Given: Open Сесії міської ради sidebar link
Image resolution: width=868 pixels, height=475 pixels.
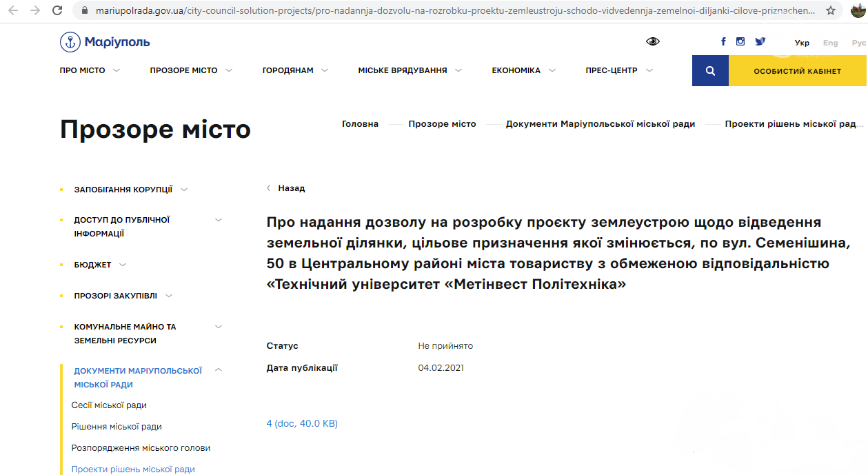Looking at the screenshot, I should (x=109, y=405).
